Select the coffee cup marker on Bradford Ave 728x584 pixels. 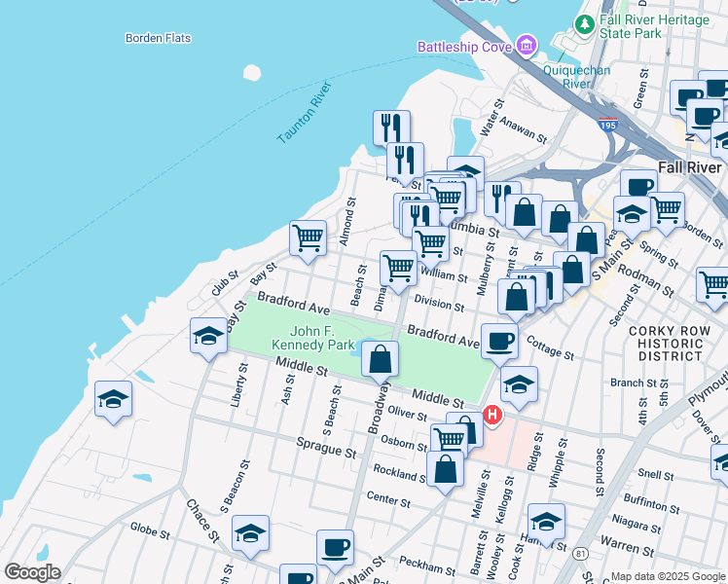point(500,341)
